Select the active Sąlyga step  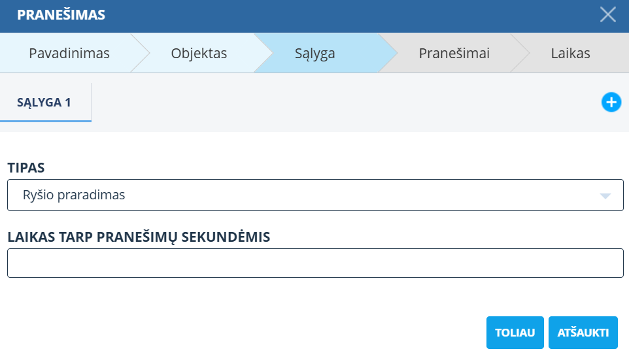click(314, 54)
